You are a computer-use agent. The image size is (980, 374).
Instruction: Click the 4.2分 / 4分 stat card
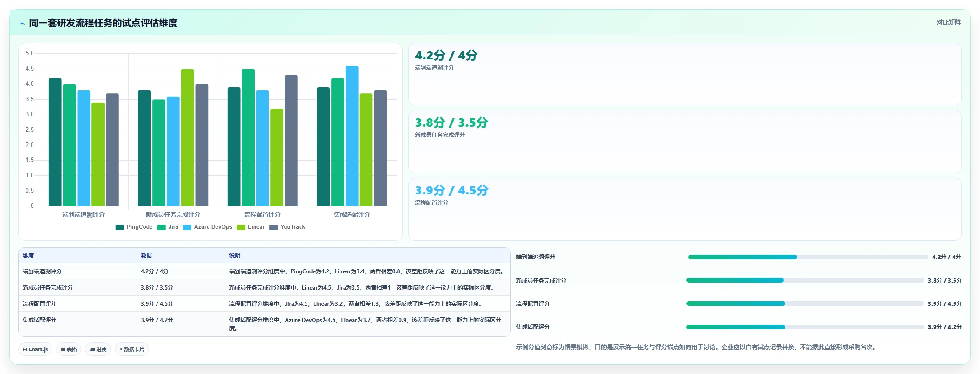685,74
